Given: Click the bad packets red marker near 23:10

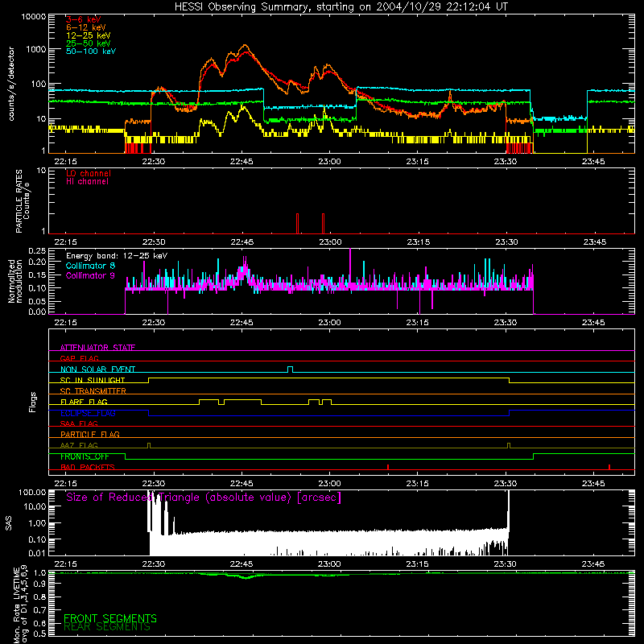Looking at the screenshot, I should (x=388, y=467).
